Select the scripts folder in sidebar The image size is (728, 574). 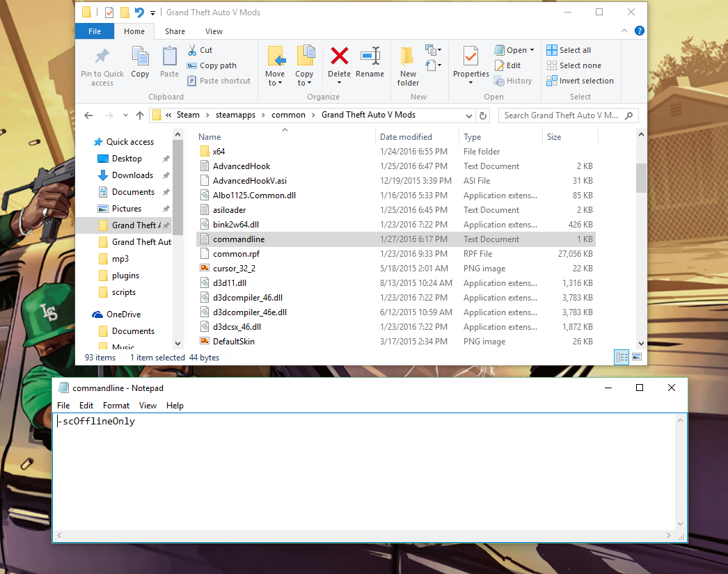tap(123, 292)
